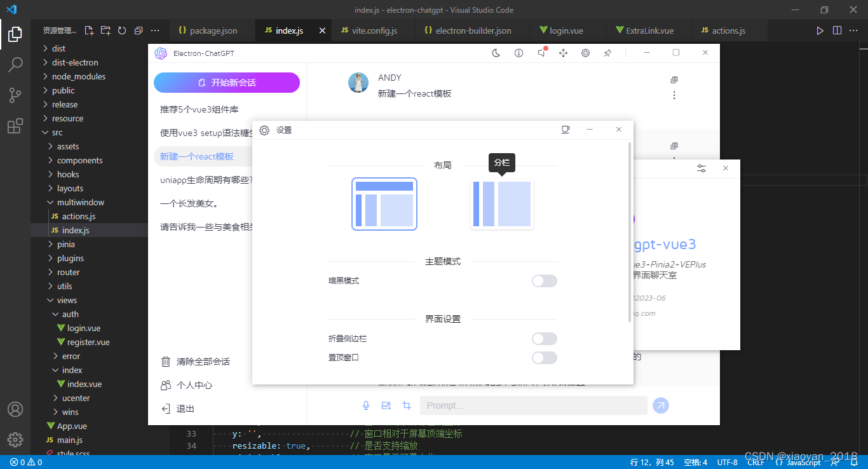Screen dimensions: 868x469
Task: Click the Prompt input field
Action: 534,405
